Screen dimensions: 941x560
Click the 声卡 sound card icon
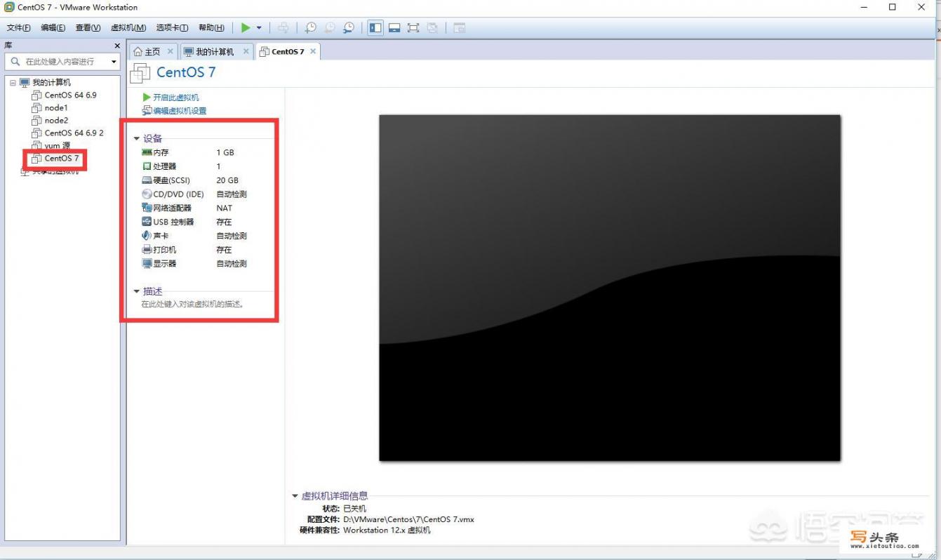tap(147, 236)
